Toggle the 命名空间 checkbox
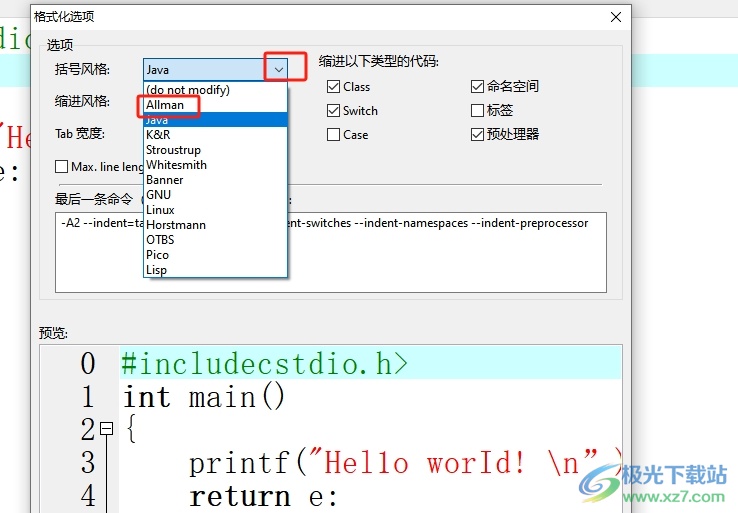Viewport: 738px width, 513px height. (x=478, y=87)
